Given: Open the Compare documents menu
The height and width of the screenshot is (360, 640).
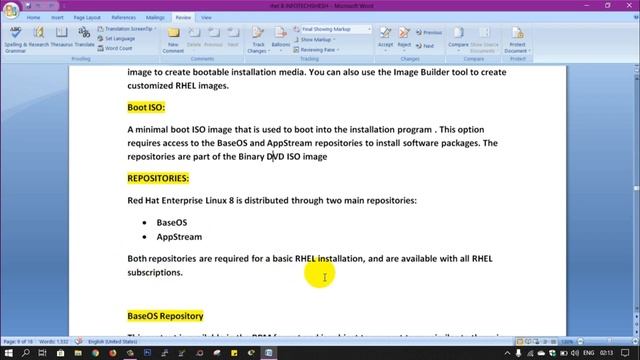Looking at the screenshot, I should [x=458, y=40].
